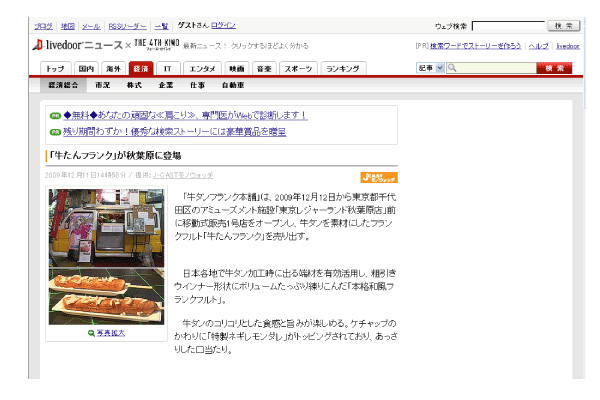Open the 市況 sub-tab
Viewport: 600px width, 400px height.
pyautogui.click(x=103, y=85)
